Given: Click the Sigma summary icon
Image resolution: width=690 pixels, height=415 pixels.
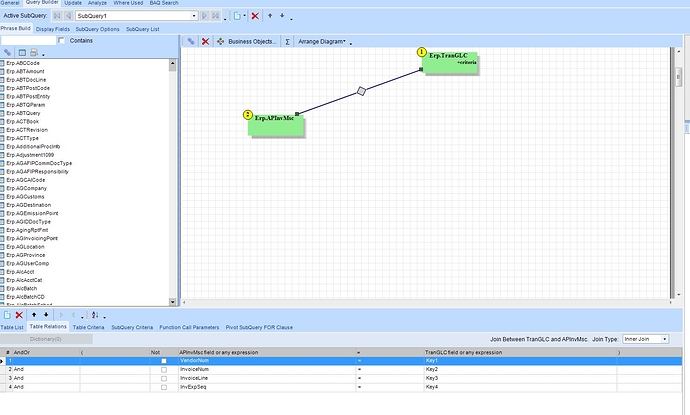Looking at the screenshot, I should [287, 42].
